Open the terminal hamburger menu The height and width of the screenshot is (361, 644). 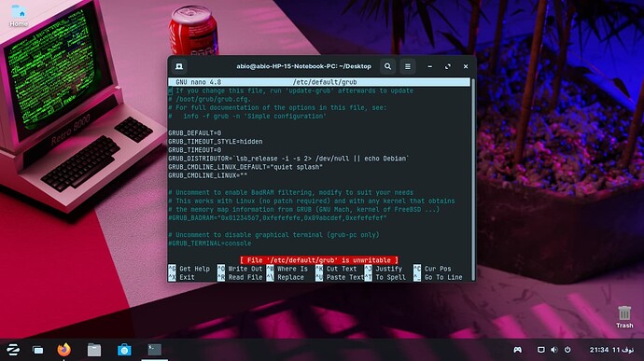(408, 66)
